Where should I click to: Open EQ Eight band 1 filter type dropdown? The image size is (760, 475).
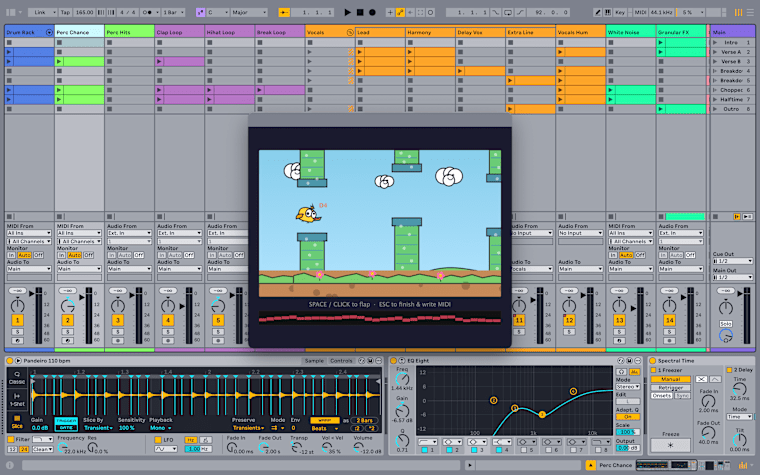click(x=428, y=442)
